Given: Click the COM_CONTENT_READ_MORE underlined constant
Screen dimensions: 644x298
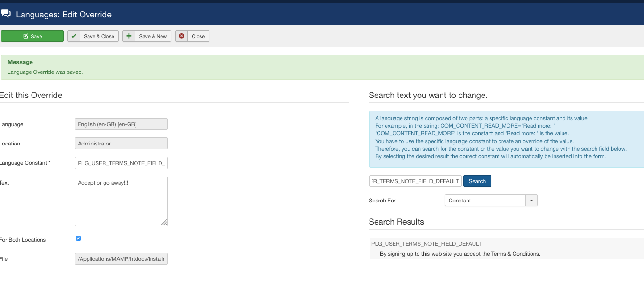Looking at the screenshot, I should (x=416, y=133).
